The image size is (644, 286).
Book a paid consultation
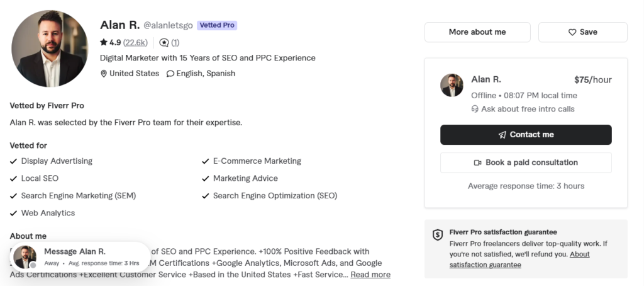[526, 163]
